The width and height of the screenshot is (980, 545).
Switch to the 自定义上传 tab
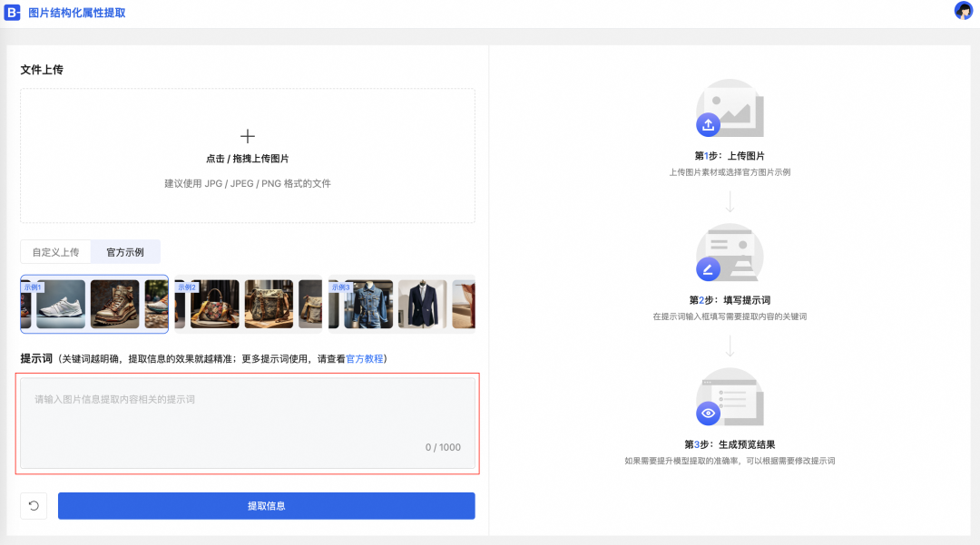[x=55, y=252]
